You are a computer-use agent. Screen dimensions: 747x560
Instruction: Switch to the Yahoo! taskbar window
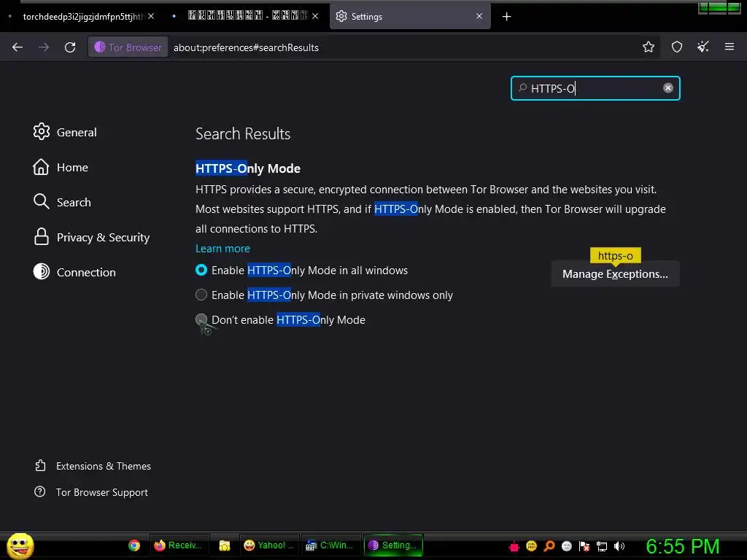270,545
